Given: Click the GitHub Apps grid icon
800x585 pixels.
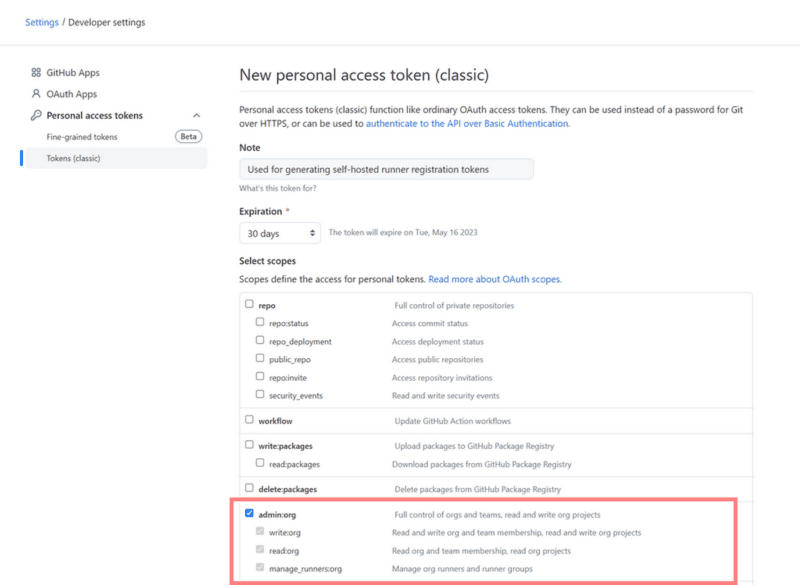Looking at the screenshot, I should pyautogui.click(x=36, y=72).
